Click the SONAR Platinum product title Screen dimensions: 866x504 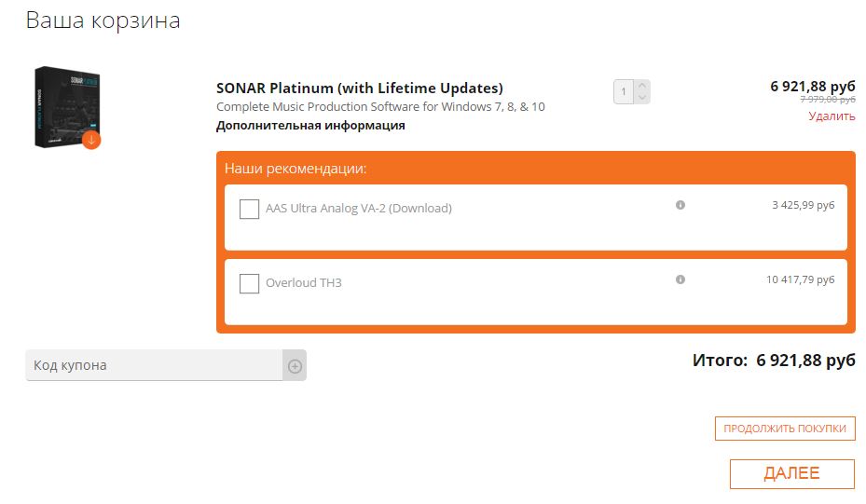click(x=360, y=88)
